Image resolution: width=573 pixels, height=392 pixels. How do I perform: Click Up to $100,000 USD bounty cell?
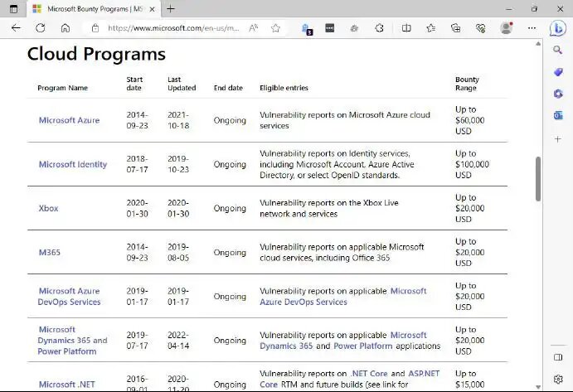point(472,164)
